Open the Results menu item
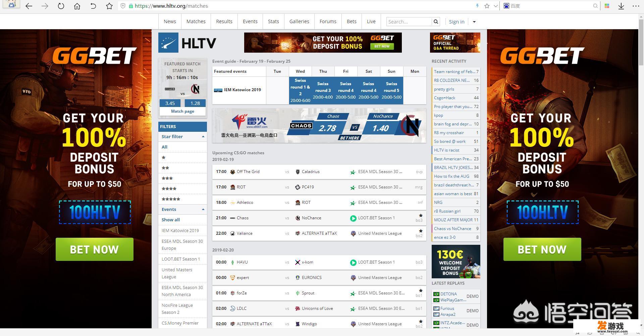644x336 pixels. coord(224,21)
